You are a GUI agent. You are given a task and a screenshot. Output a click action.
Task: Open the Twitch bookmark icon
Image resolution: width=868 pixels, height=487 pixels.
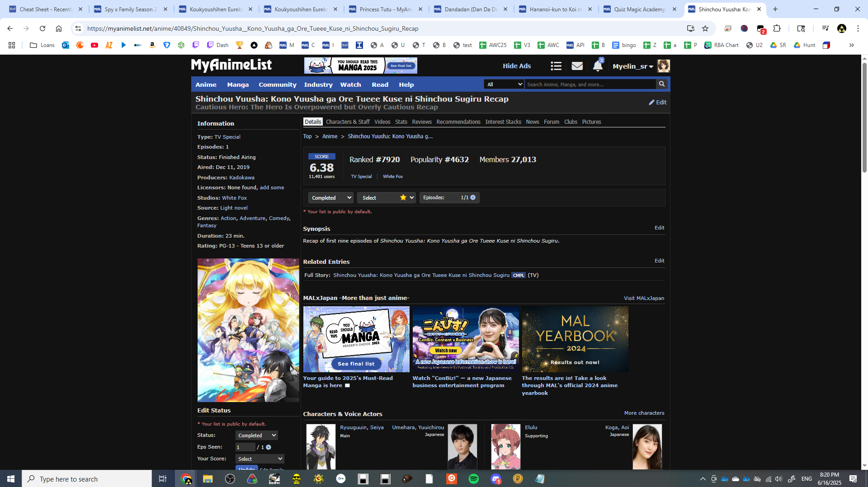[196, 45]
